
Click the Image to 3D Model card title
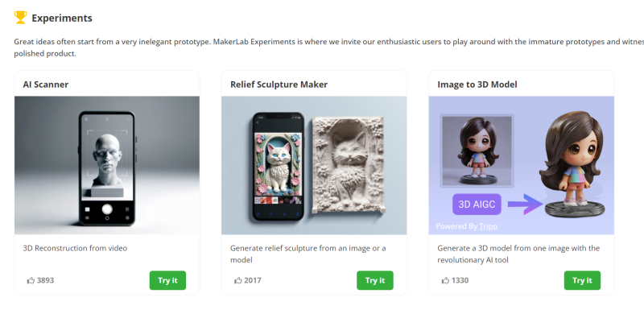[x=477, y=85]
